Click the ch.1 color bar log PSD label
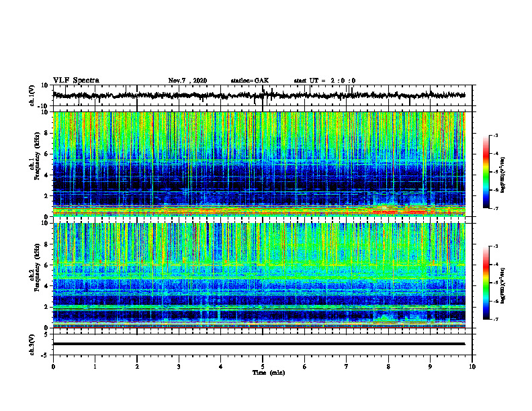This screenshot has height=411, width=532. pyautogui.click(x=503, y=175)
